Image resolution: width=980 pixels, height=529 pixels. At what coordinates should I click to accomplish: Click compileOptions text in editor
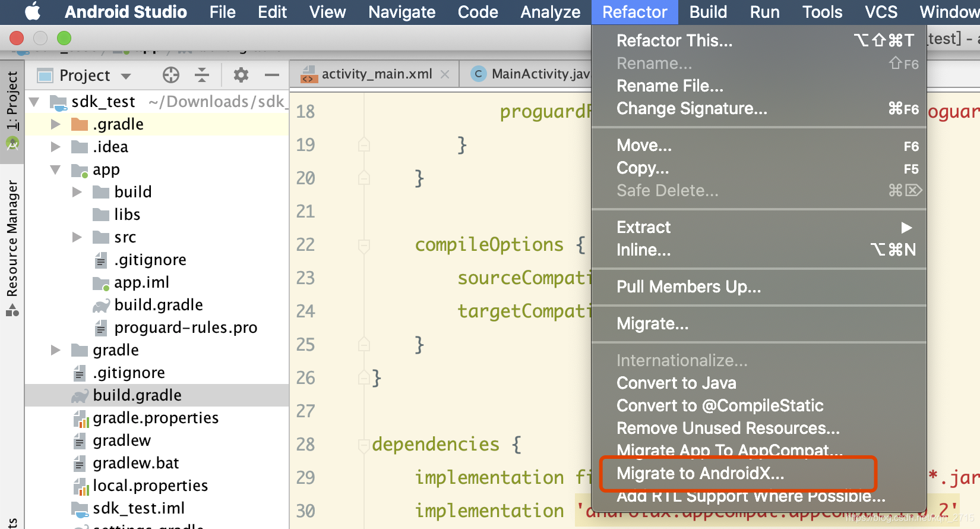click(x=489, y=244)
